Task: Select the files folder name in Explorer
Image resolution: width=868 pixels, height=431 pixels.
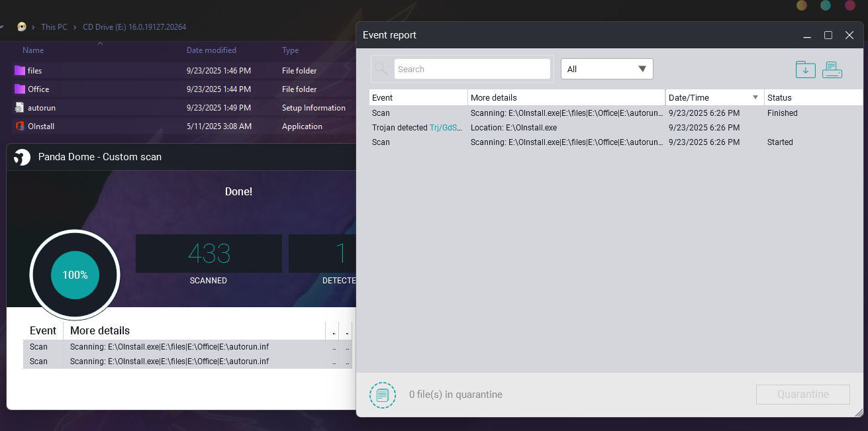Action: [34, 71]
